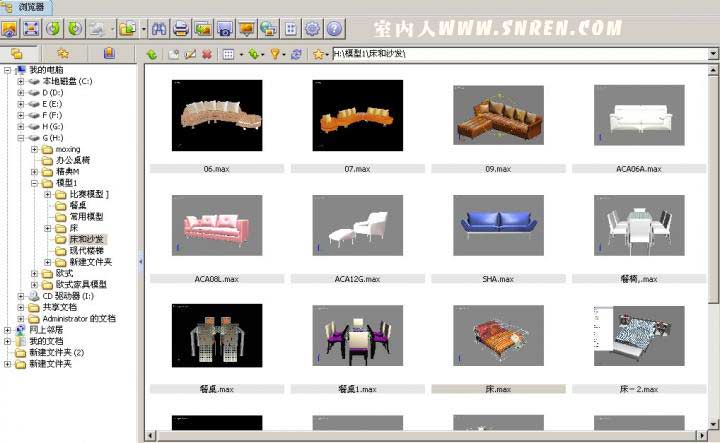Select the 床和沙发 folder

86,239
